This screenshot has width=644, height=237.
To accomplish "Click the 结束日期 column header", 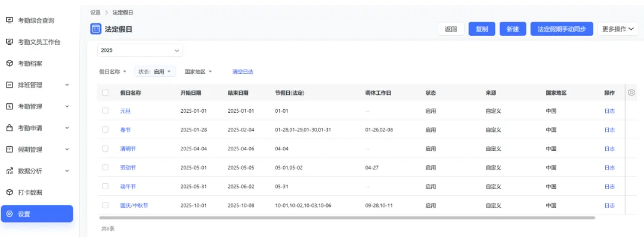I will coord(238,93).
